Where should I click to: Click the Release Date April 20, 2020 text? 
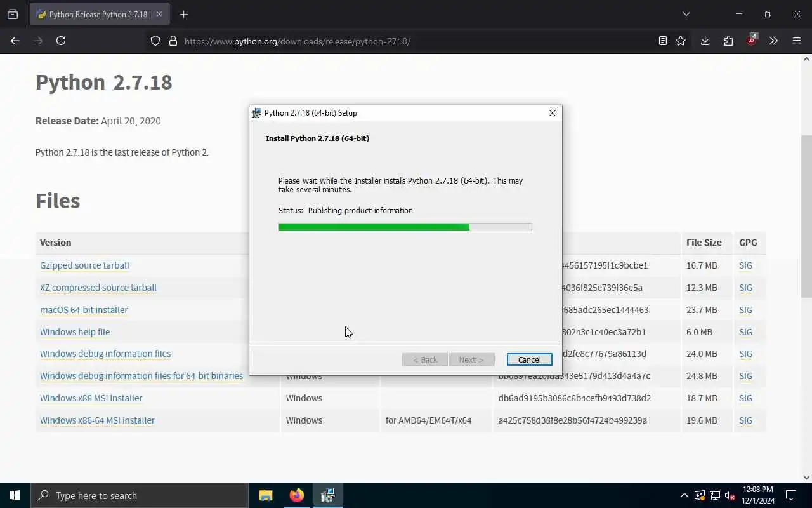(x=98, y=121)
